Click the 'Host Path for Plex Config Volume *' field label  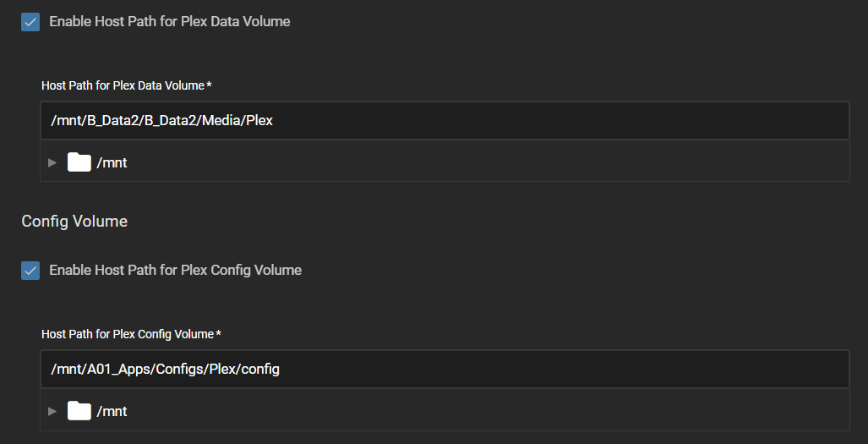coord(131,334)
